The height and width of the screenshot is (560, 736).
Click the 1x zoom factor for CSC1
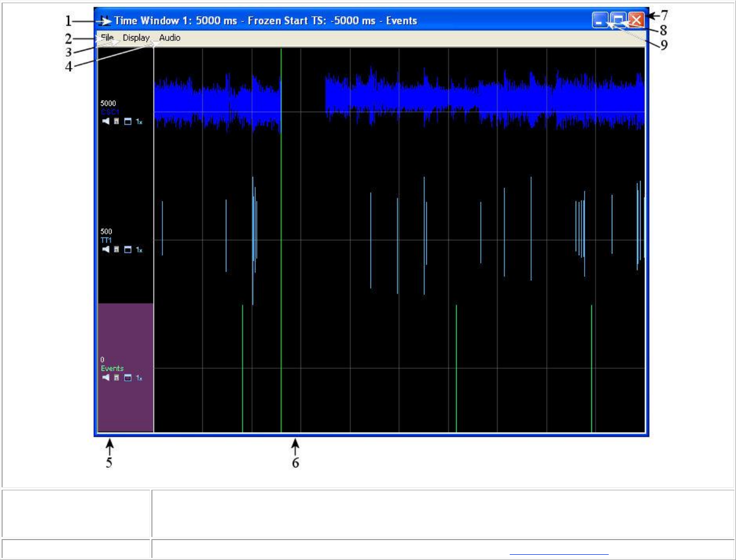(x=139, y=122)
